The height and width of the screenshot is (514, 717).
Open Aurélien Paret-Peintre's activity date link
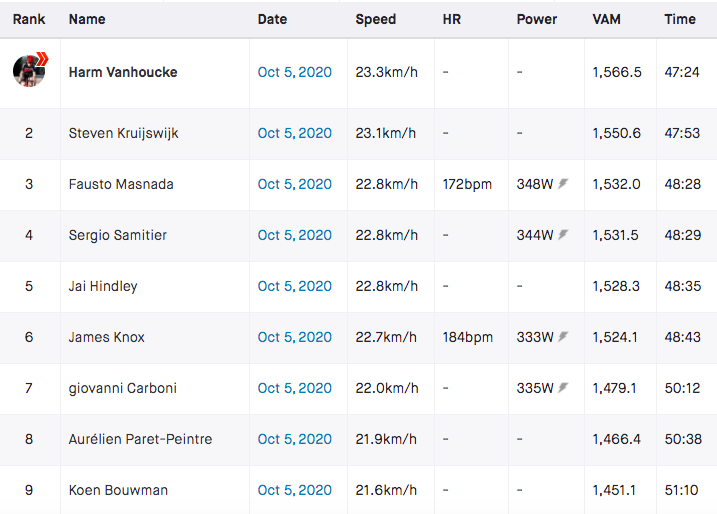(294, 439)
